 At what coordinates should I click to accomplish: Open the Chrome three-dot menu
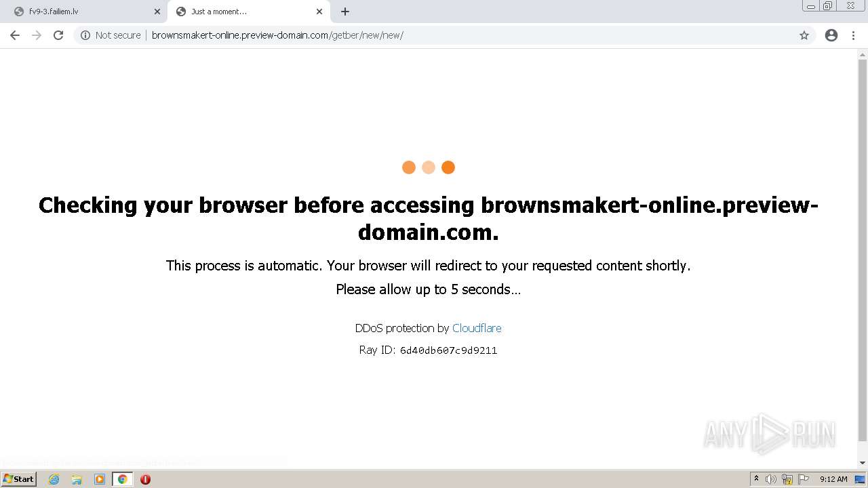pyautogui.click(x=854, y=35)
